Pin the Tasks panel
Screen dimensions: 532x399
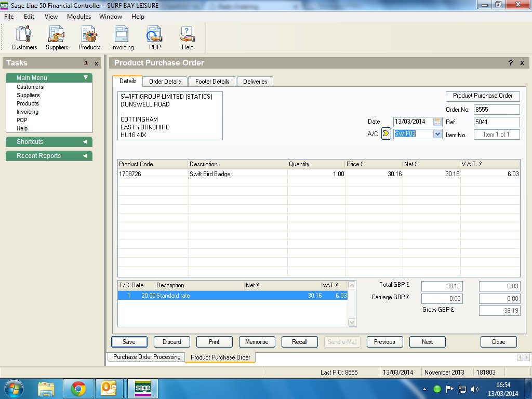tap(86, 63)
